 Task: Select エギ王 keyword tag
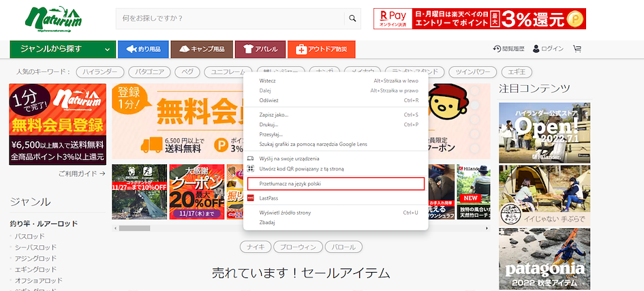point(517,72)
